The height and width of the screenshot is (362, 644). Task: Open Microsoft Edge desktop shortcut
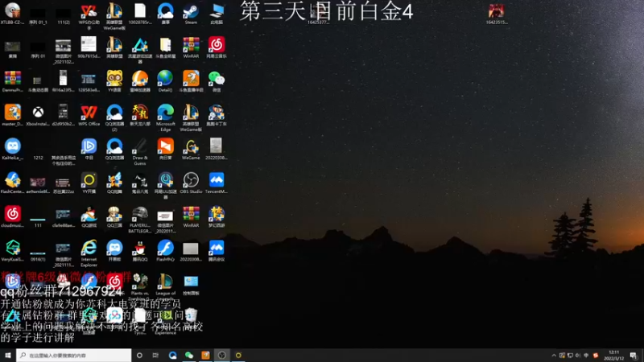pyautogui.click(x=166, y=117)
